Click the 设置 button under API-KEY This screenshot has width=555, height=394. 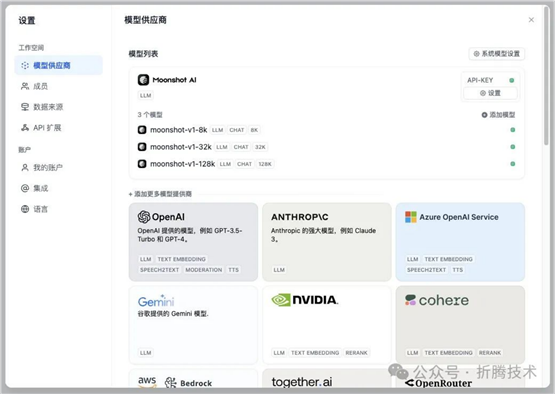(490, 93)
